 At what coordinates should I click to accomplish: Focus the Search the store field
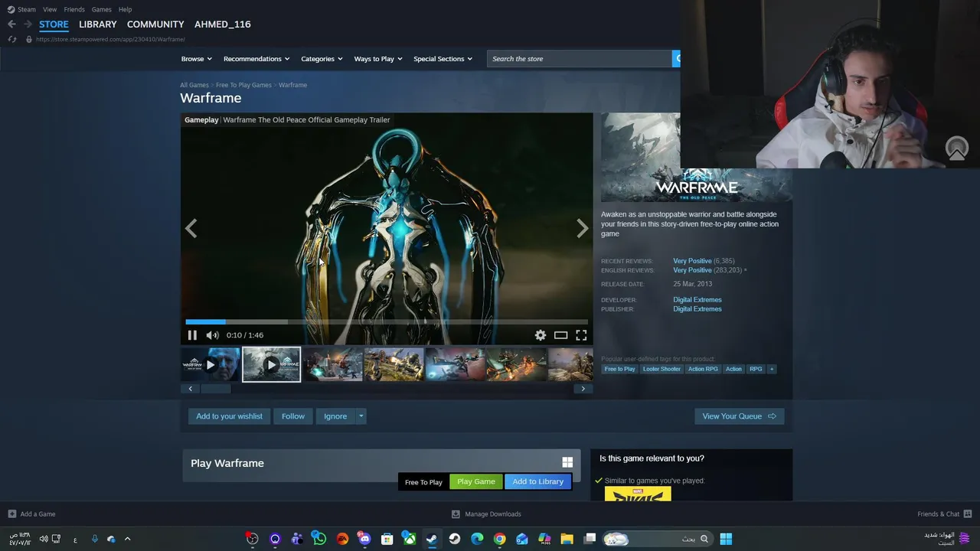pyautogui.click(x=580, y=59)
